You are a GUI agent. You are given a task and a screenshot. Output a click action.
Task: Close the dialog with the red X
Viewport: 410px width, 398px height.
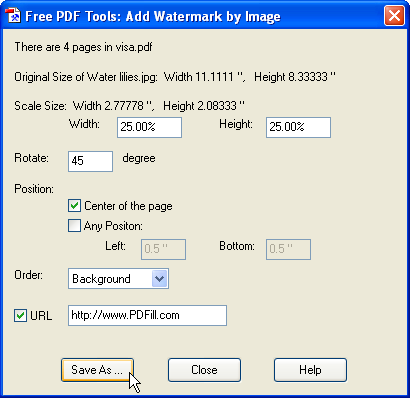pyautogui.click(x=394, y=16)
